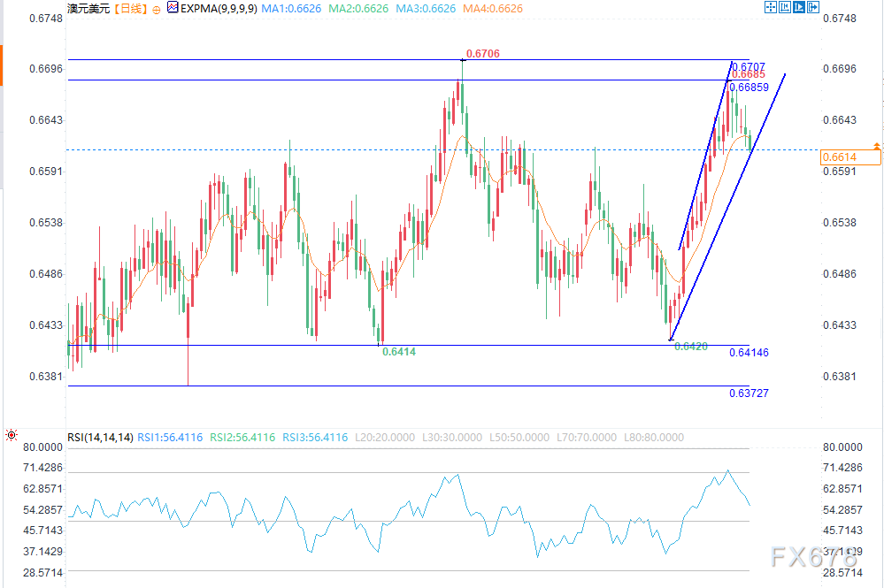884x588 pixels.
Task: Select the RSI(14,14,14) indicator label
Action: [x=100, y=437]
